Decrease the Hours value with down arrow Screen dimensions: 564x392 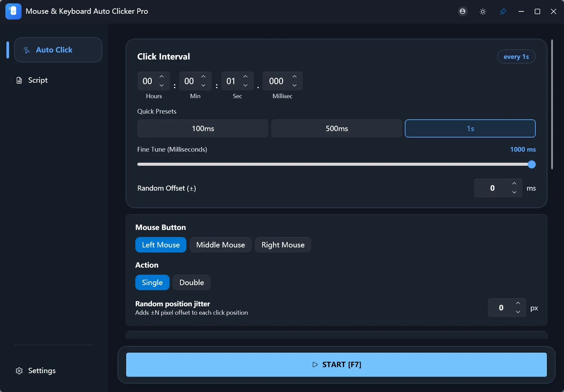162,85
